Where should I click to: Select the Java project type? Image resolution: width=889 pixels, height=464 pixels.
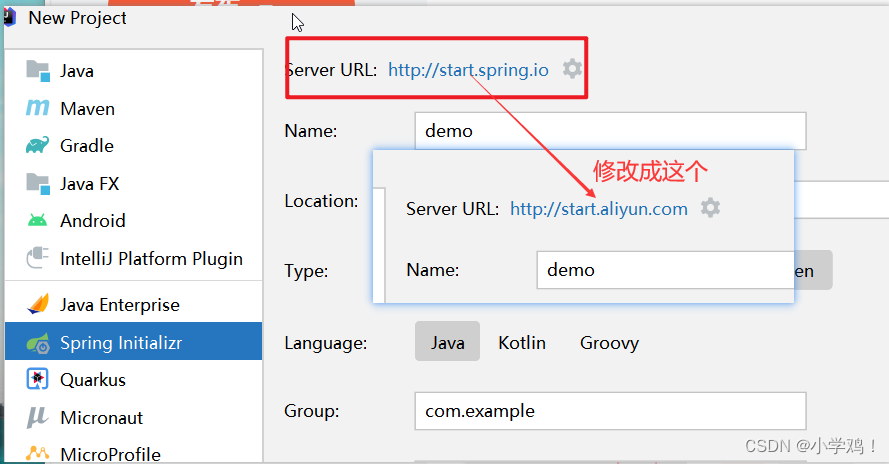(x=134, y=71)
